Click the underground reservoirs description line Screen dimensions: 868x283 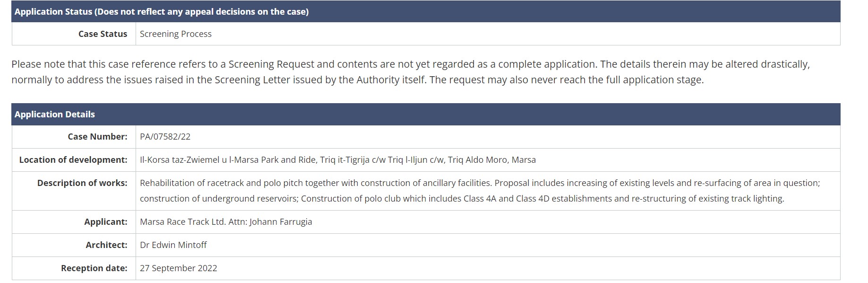(462, 199)
